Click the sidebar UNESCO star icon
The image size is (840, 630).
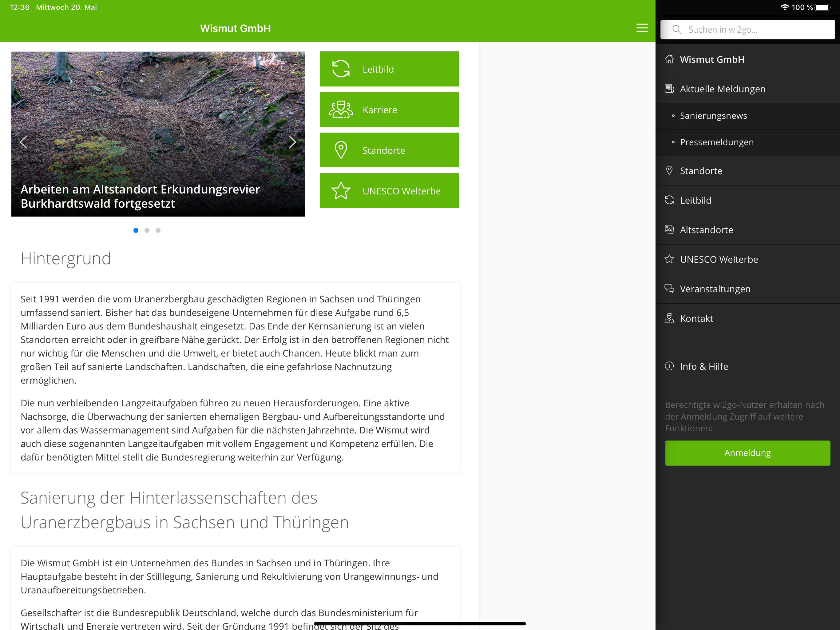pyautogui.click(x=669, y=259)
